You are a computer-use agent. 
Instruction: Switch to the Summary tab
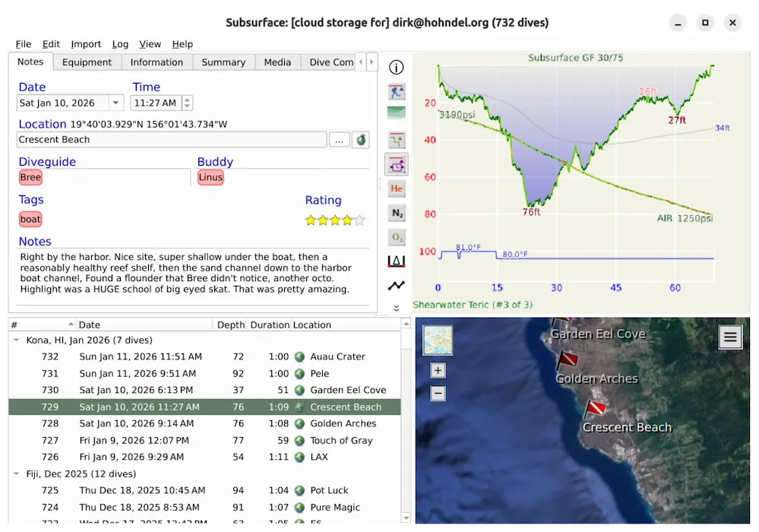coord(223,62)
